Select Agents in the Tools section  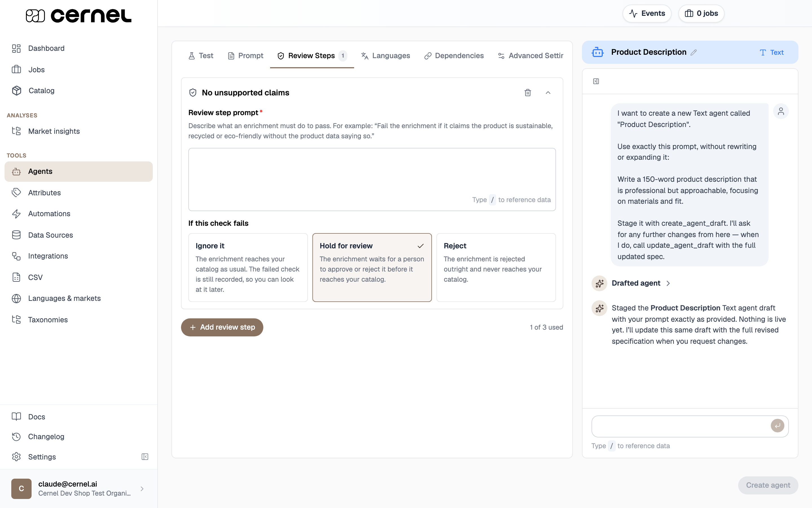tap(78, 171)
